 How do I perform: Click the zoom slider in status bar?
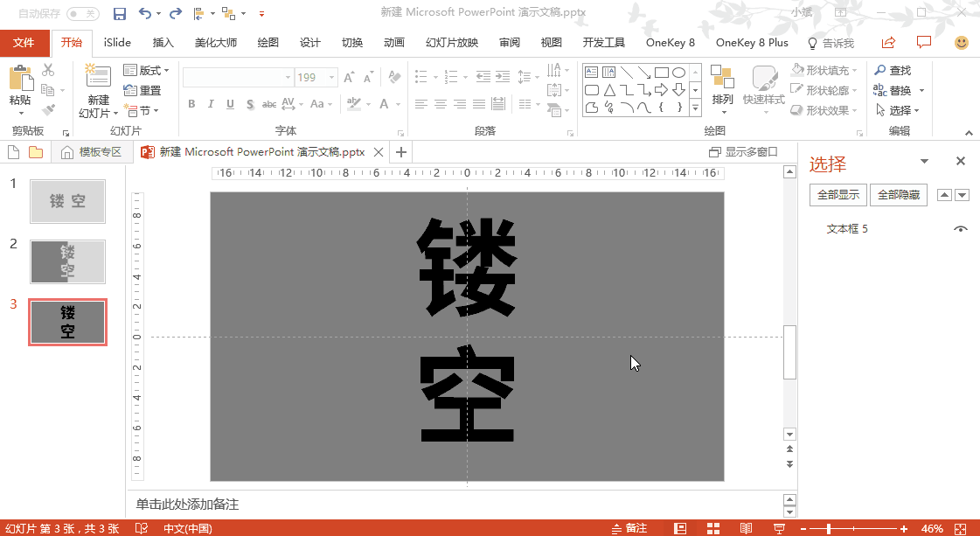829,528
